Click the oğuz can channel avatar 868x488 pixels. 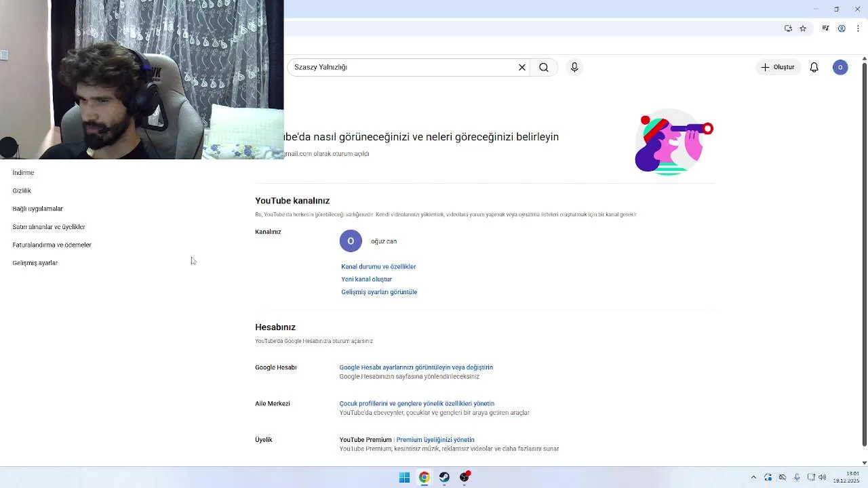coord(351,241)
